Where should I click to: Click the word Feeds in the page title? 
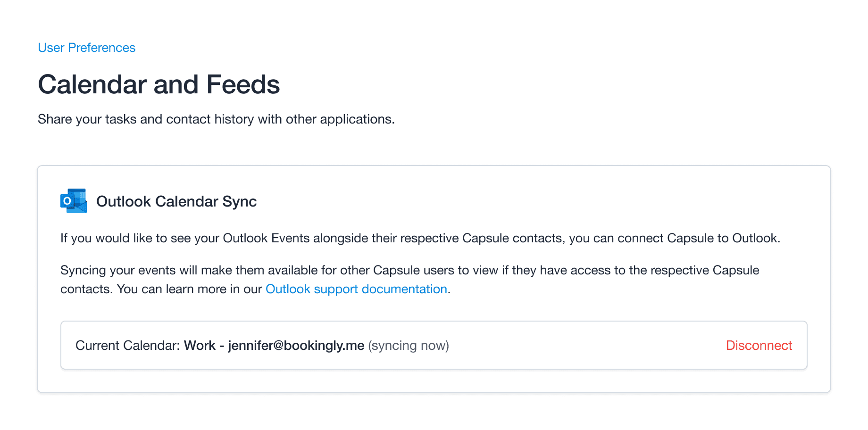[x=243, y=84]
